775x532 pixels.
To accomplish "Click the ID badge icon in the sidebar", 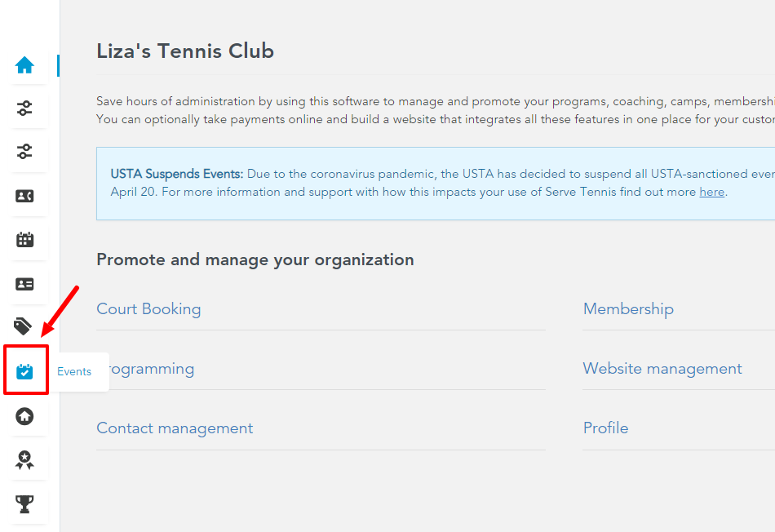I will [25, 284].
